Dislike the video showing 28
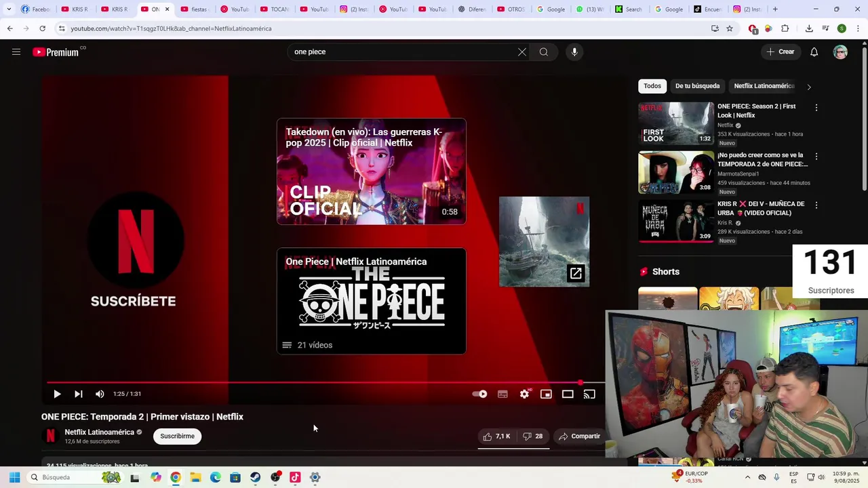 coord(533,436)
